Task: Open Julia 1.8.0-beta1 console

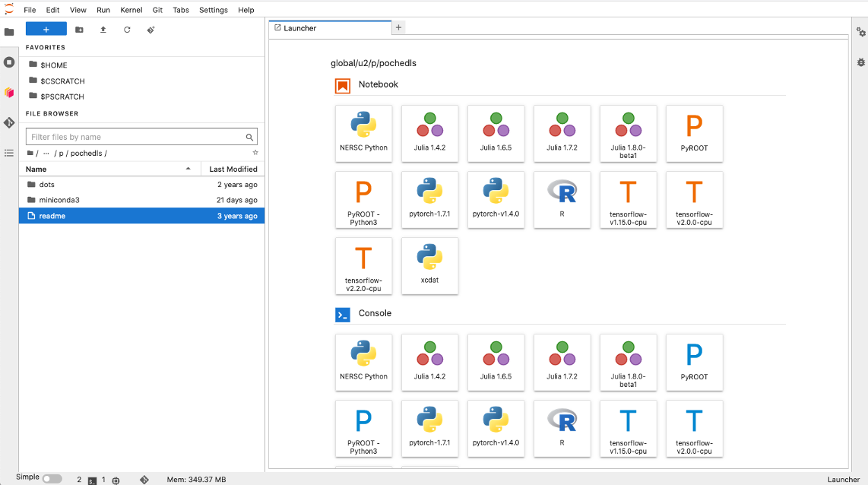Action: [x=629, y=362]
